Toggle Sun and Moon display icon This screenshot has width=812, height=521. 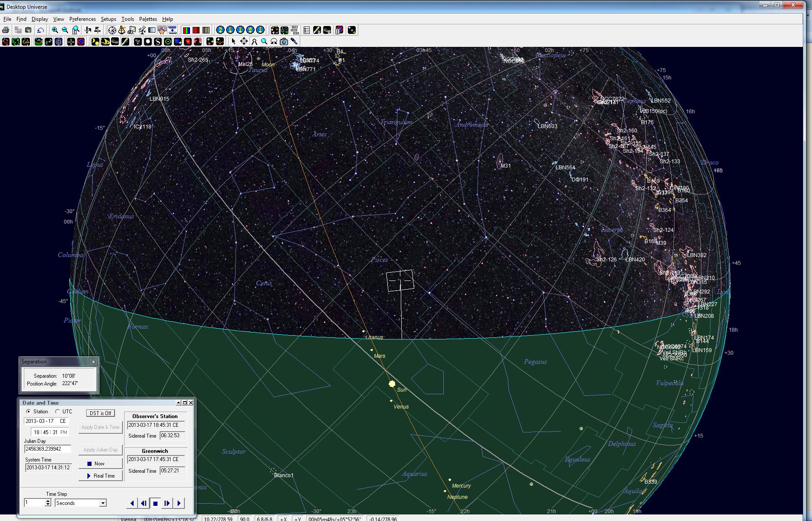click(95, 41)
